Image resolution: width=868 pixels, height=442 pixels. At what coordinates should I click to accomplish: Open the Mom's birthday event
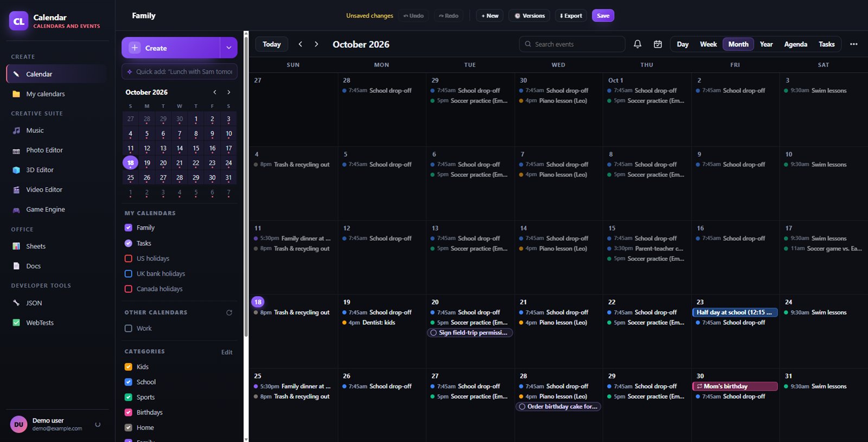click(735, 386)
